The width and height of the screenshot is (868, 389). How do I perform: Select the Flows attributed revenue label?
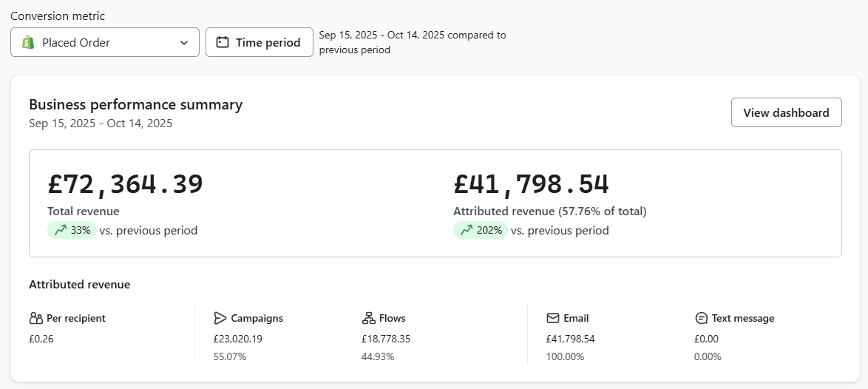click(x=392, y=318)
